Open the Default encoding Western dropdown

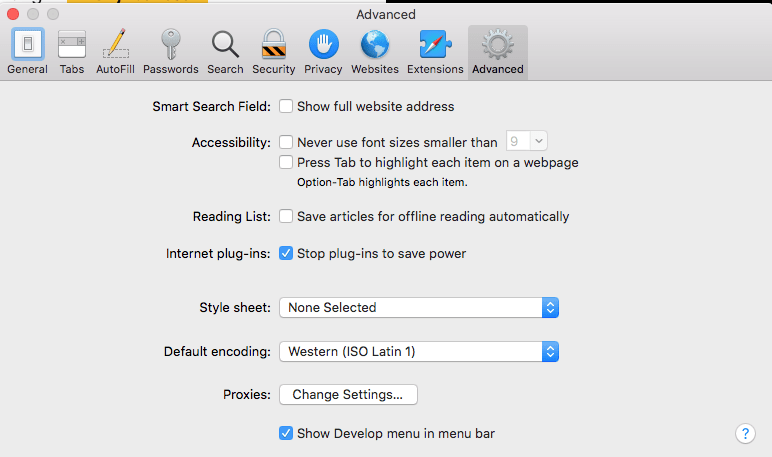pos(419,352)
